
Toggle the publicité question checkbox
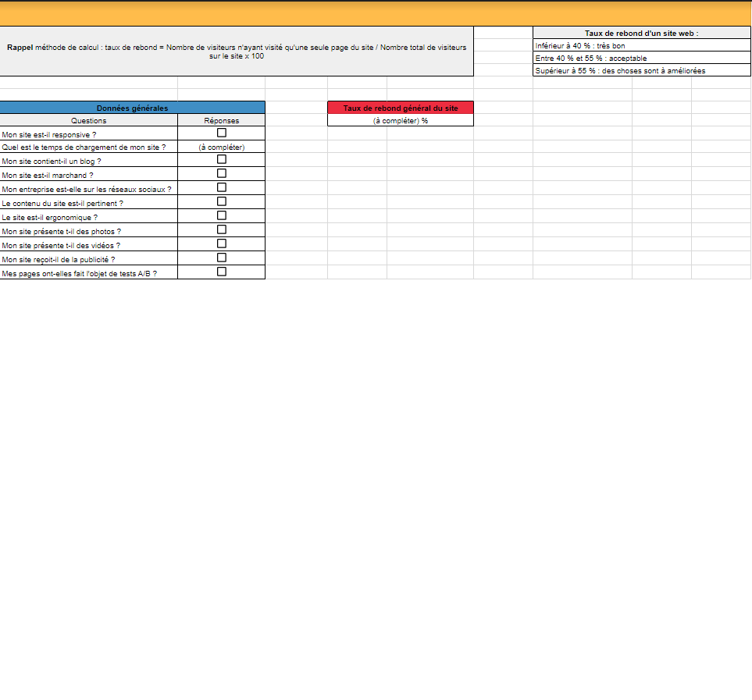point(222,258)
